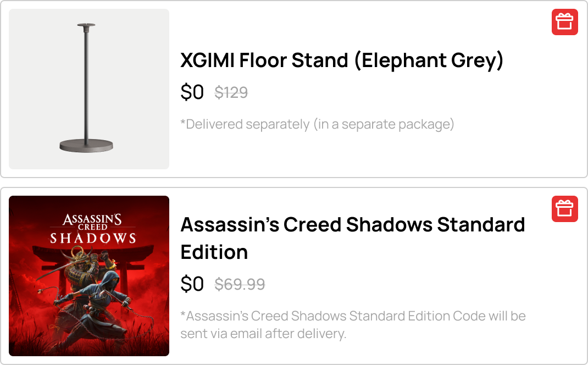Click the round base of the floor stand image
This screenshot has width=588, height=365.
(x=86, y=145)
